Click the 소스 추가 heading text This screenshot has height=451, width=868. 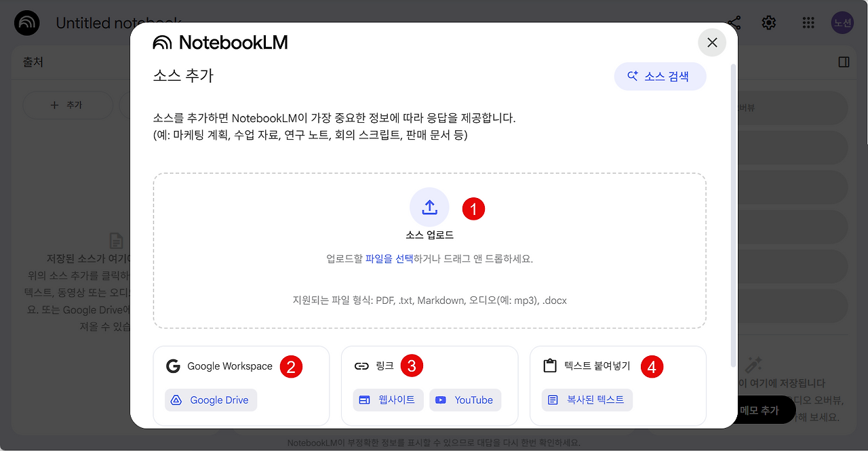click(183, 75)
